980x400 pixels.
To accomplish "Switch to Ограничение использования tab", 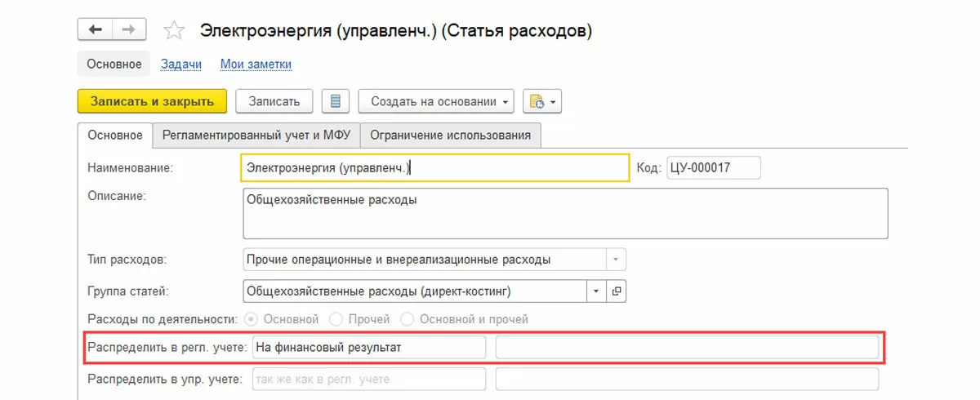I will 450,136.
